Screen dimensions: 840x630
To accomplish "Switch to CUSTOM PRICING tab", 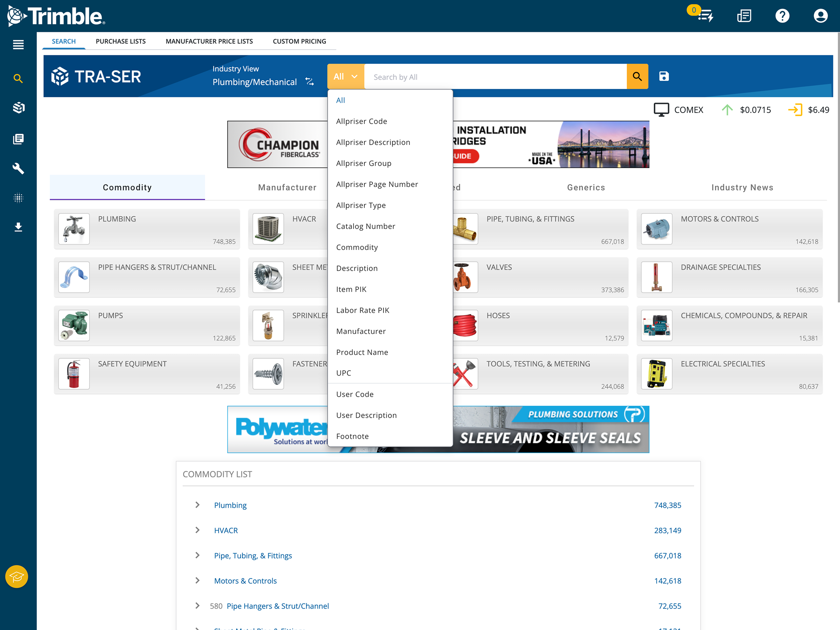I will point(299,41).
